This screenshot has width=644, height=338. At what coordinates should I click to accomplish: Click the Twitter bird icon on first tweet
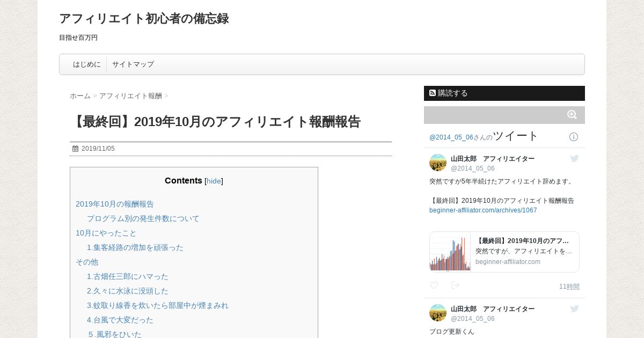[x=575, y=158]
